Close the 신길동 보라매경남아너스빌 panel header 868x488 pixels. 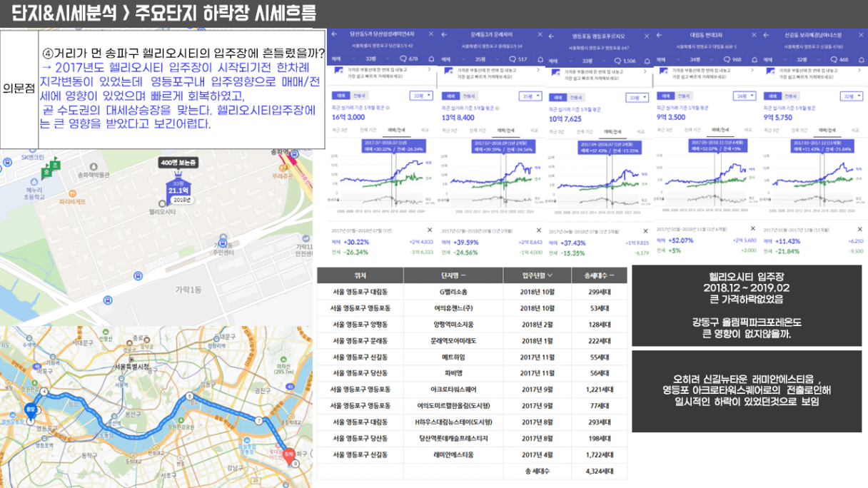point(862,34)
